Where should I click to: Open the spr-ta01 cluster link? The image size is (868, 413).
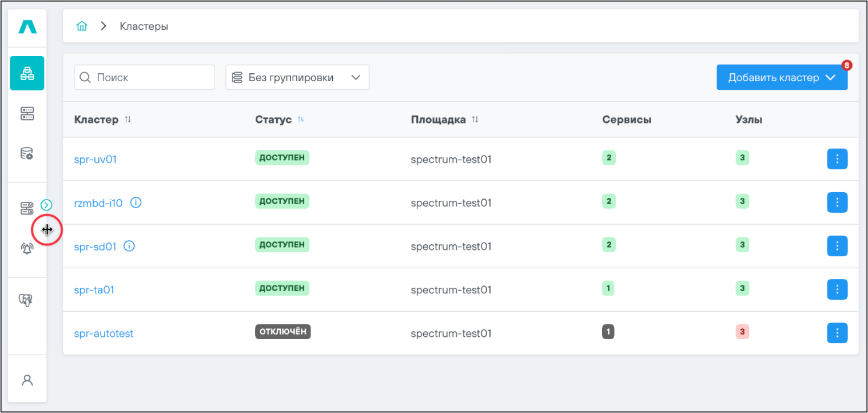coord(94,289)
